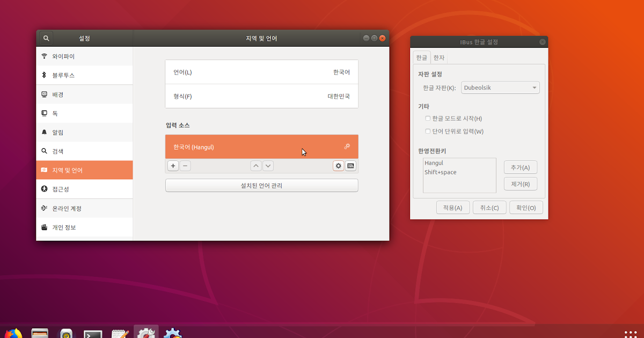Click the Settings wrench icon in dock
This screenshot has height=338, width=644.
point(146,333)
